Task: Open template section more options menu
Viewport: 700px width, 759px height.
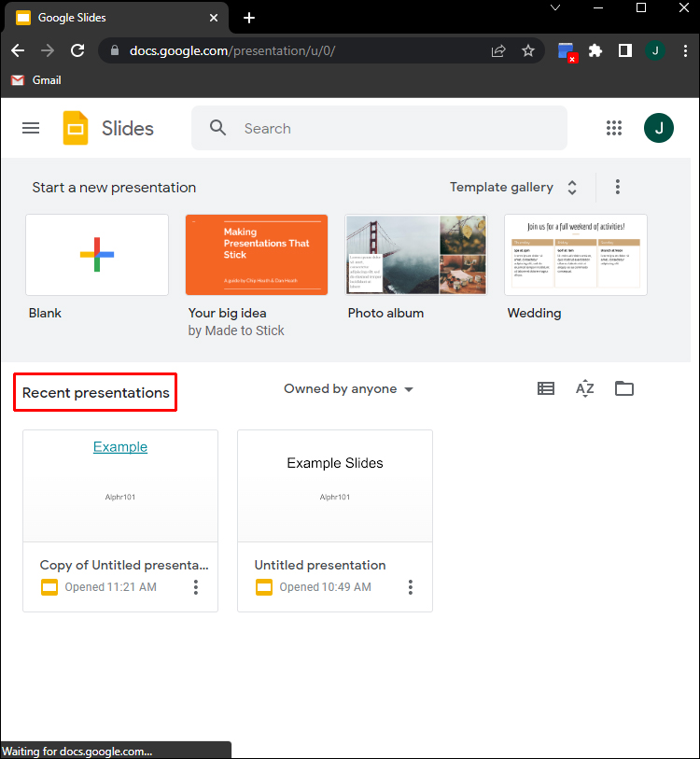Action: [617, 187]
